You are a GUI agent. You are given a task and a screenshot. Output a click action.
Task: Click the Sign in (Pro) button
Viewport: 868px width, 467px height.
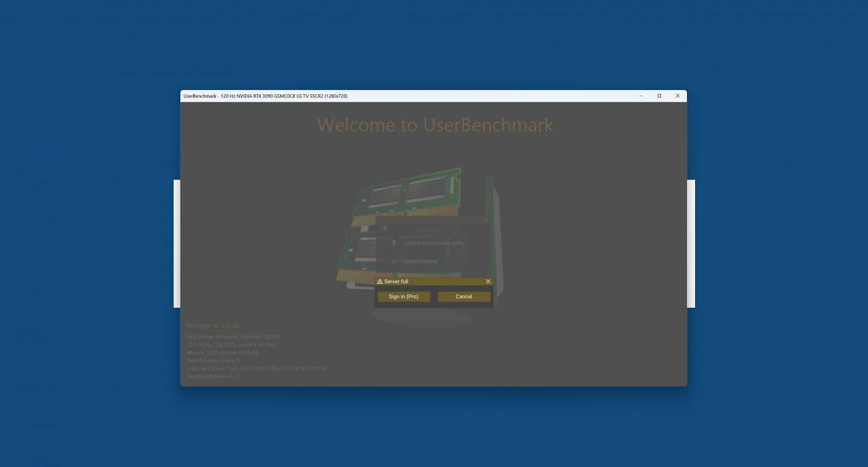coord(403,296)
